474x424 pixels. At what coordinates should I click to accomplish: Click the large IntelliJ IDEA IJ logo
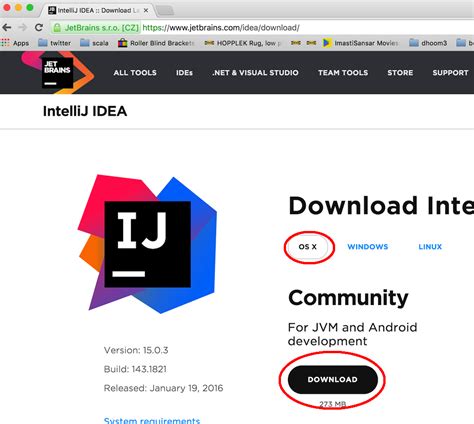pos(147,244)
